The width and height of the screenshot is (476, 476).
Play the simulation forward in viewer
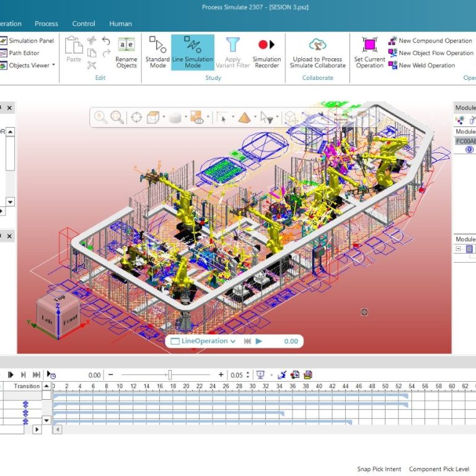tap(259, 341)
